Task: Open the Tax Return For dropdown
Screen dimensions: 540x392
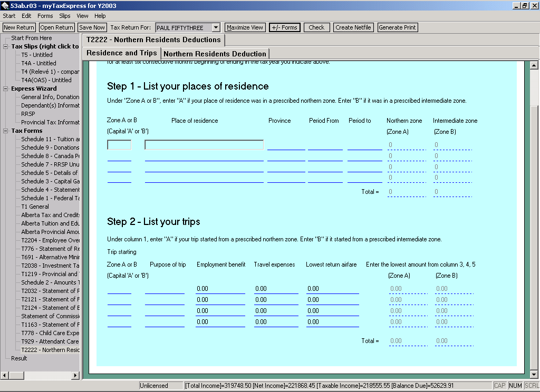Action: pyautogui.click(x=216, y=27)
